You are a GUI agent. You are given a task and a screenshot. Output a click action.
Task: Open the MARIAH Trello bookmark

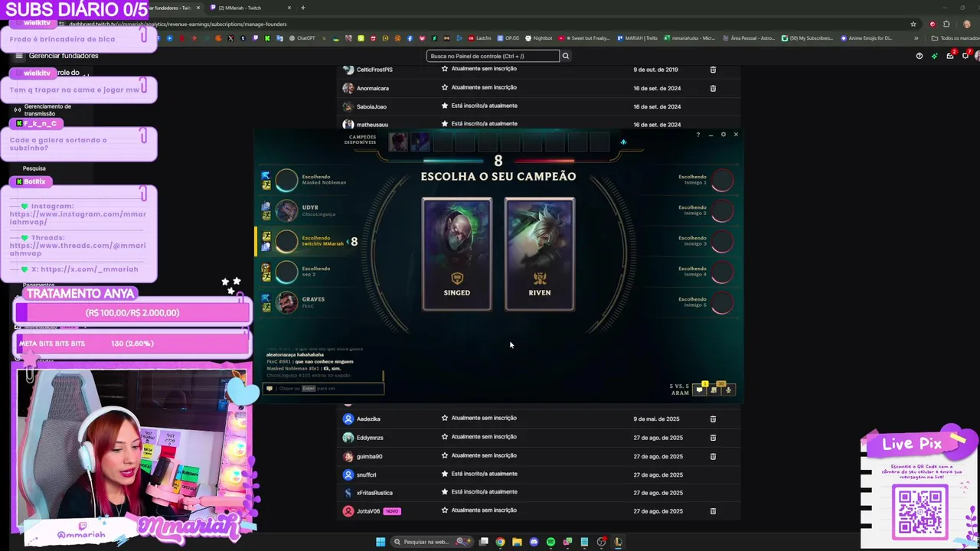pos(636,38)
